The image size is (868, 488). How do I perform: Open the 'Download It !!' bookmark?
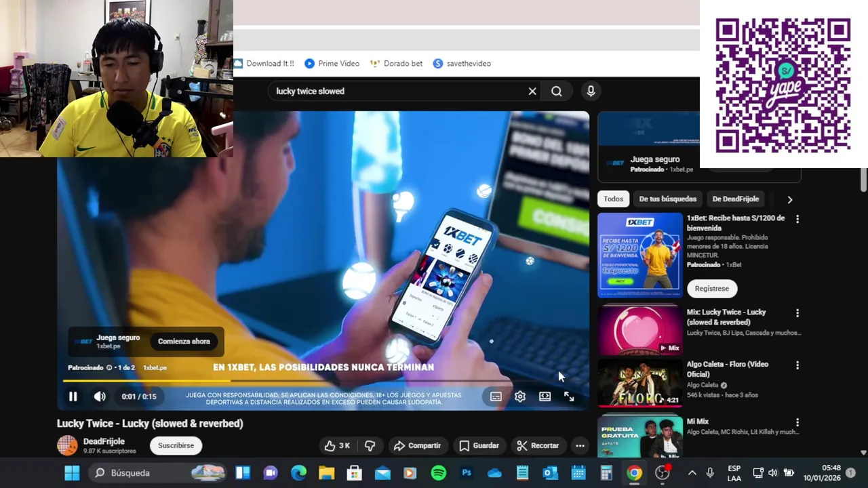264,63
